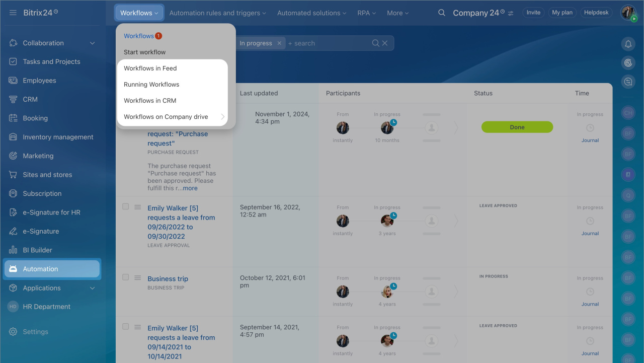The height and width of the screenshot is (363, 644).
Task: Expand the Collaboration section chevron
Action: tap(93, 43)
